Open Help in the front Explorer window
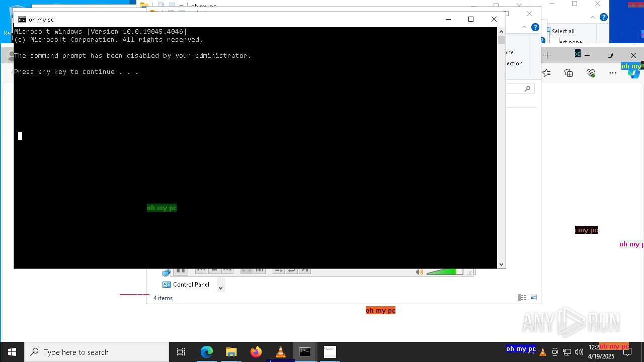The width and height of the screenshot is (644, 362). [535, 27]
